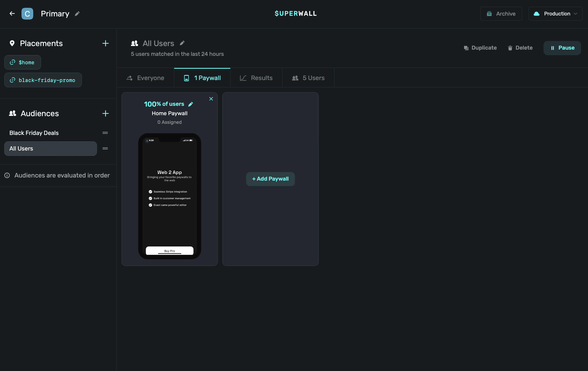Duplicate the All Users audience
The width and height of the screenshot is (588, 371).
click(x=480, y=48)
